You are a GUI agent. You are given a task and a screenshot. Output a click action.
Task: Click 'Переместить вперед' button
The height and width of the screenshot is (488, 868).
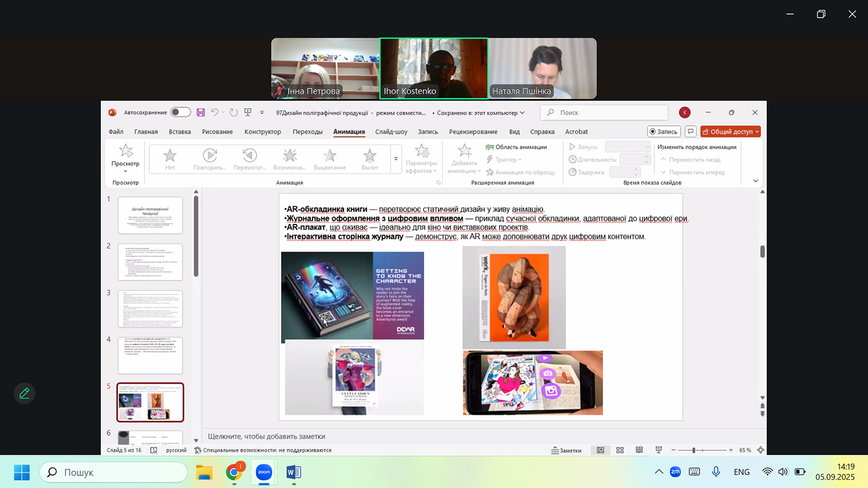pos(692,173)
